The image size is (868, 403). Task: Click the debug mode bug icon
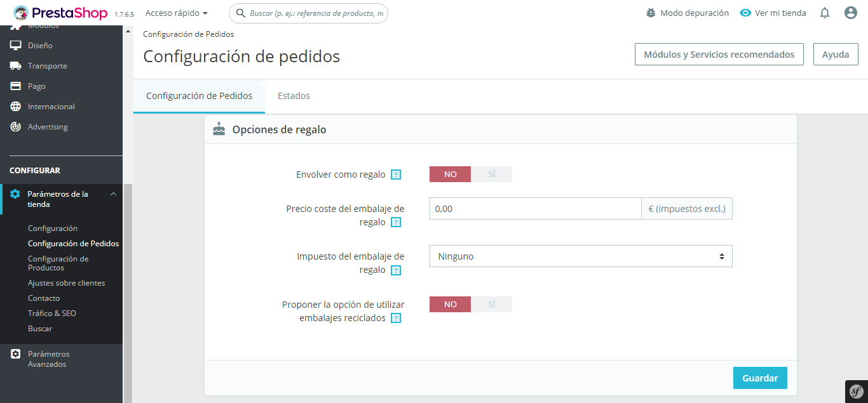tap(651, 13)
